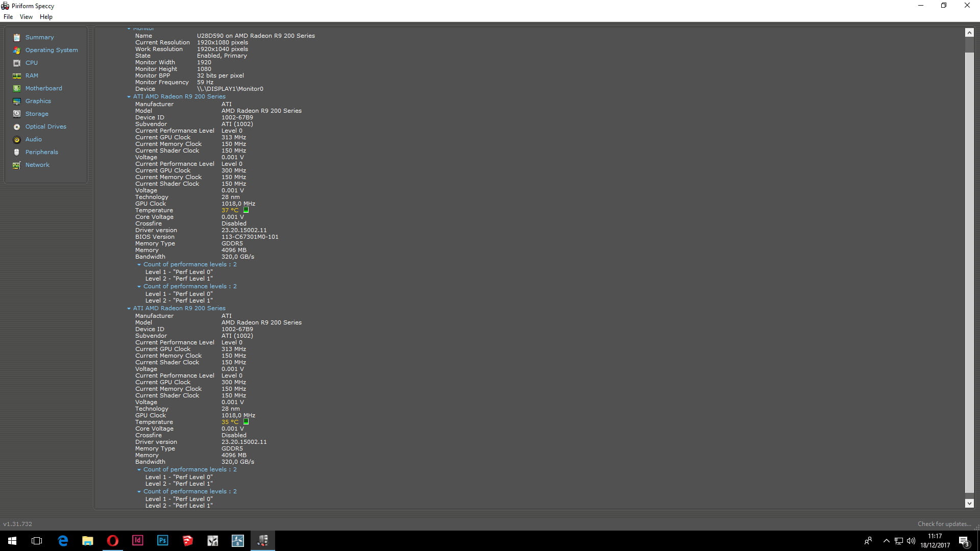Viewport: 980px width, 551px height.
Task: Open the Peripherals section link
Action: pyautogui.click(x=41, y=152)
